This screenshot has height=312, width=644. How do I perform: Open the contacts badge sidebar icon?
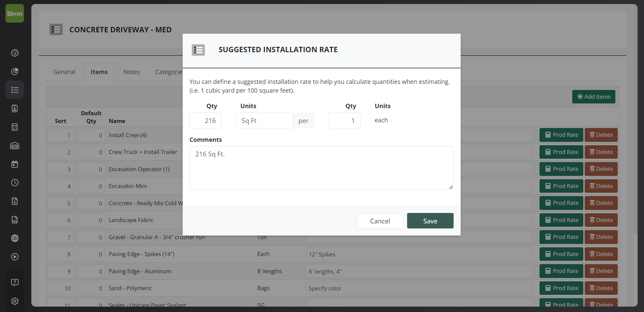14,108
